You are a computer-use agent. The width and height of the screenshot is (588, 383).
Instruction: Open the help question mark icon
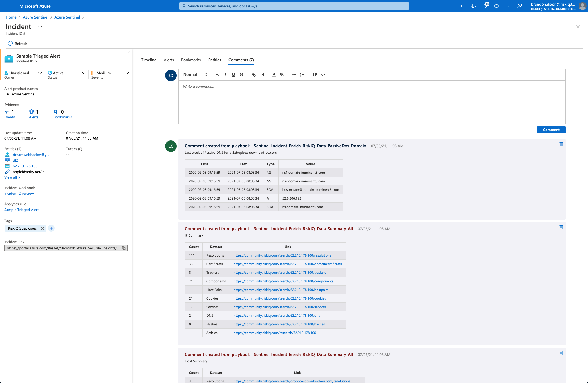[508, 6]
